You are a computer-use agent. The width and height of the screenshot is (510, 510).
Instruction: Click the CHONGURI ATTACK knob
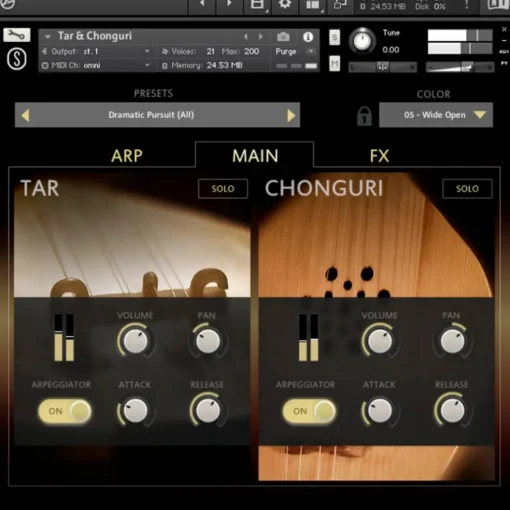pyautogui.click(x=379, y=410)
